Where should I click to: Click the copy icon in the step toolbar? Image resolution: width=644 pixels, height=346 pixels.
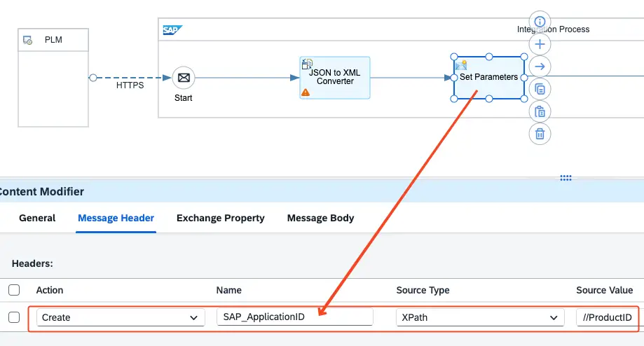540,89
